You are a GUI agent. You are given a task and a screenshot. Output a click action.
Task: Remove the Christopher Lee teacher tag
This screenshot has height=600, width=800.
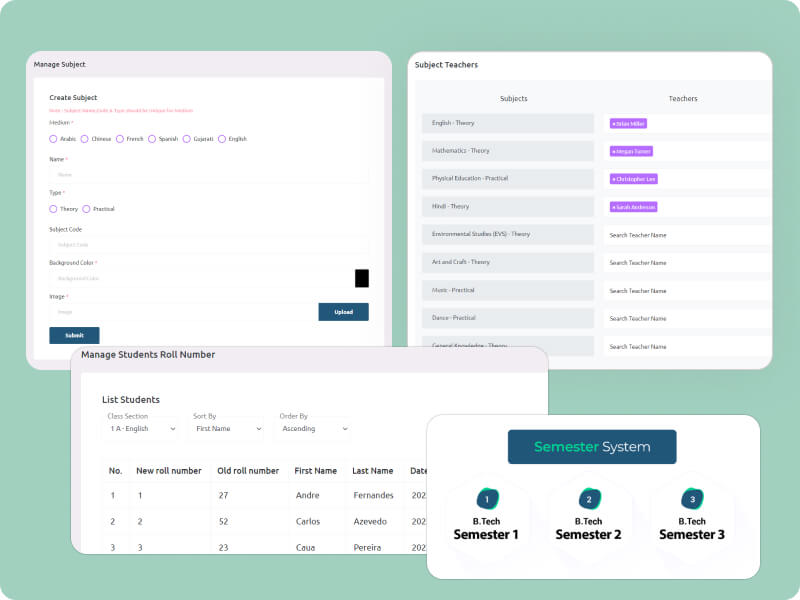[613, 179]
